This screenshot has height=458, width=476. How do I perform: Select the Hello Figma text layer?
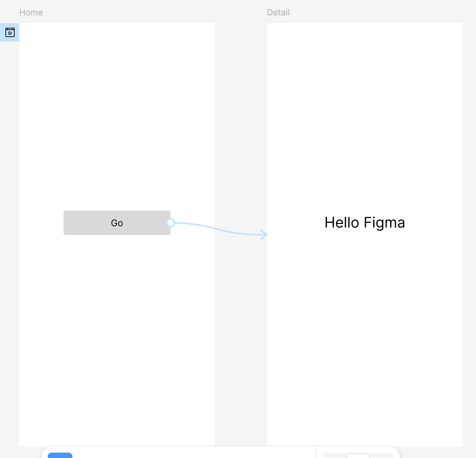click(x=364, y=223)
